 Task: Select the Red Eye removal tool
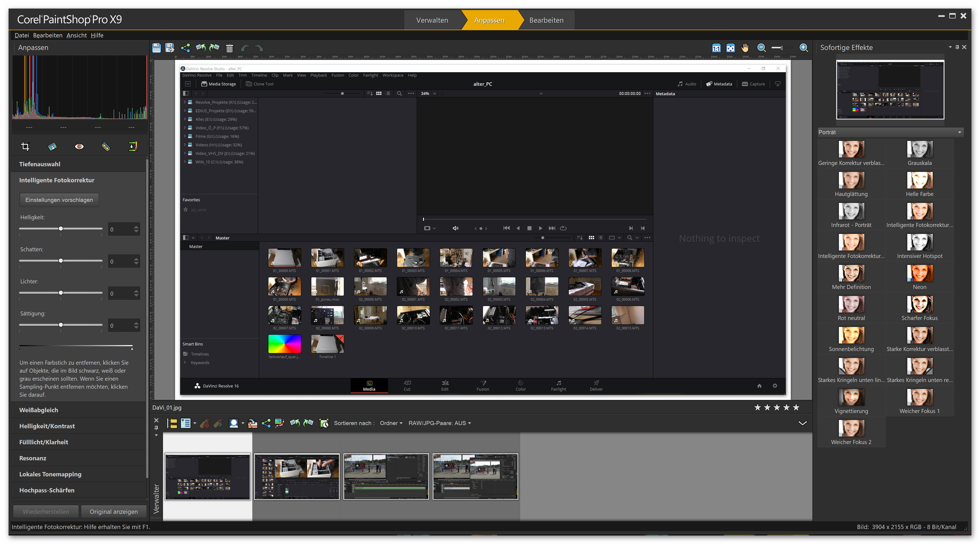click(79, 146)
